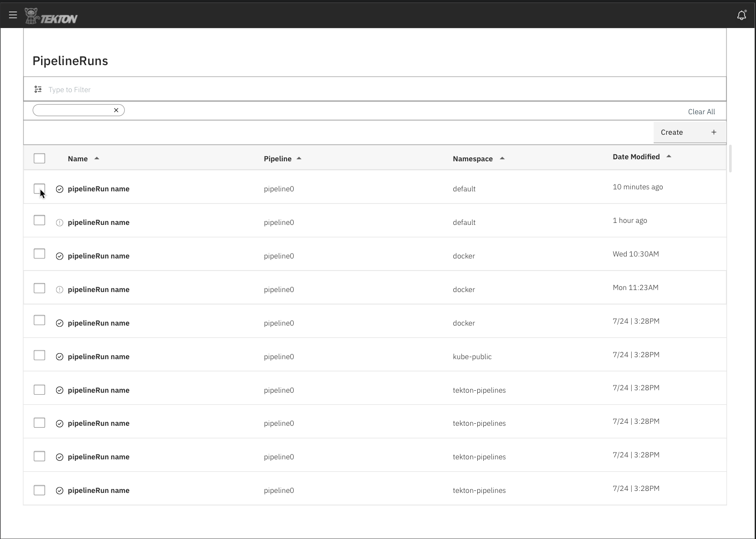Select checkbox of kube-public pipelineRun
This screenshot has width=756, height=539.
pos(39,355)
